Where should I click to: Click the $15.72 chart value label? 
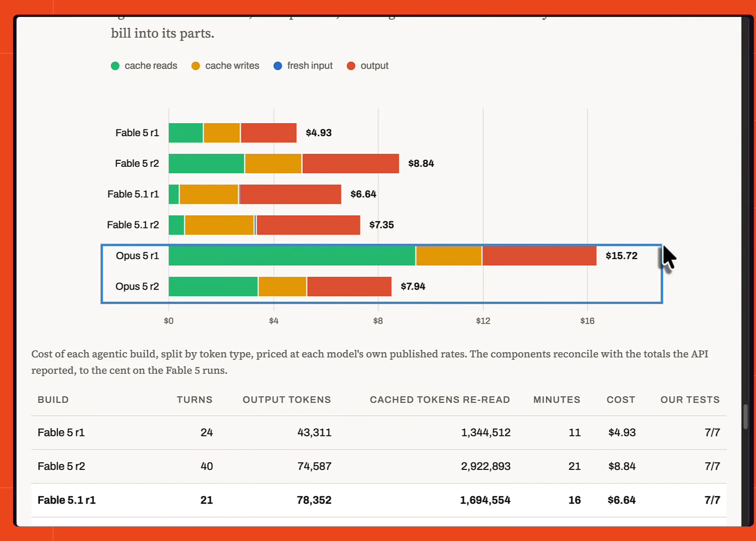(x=622, y=255)
